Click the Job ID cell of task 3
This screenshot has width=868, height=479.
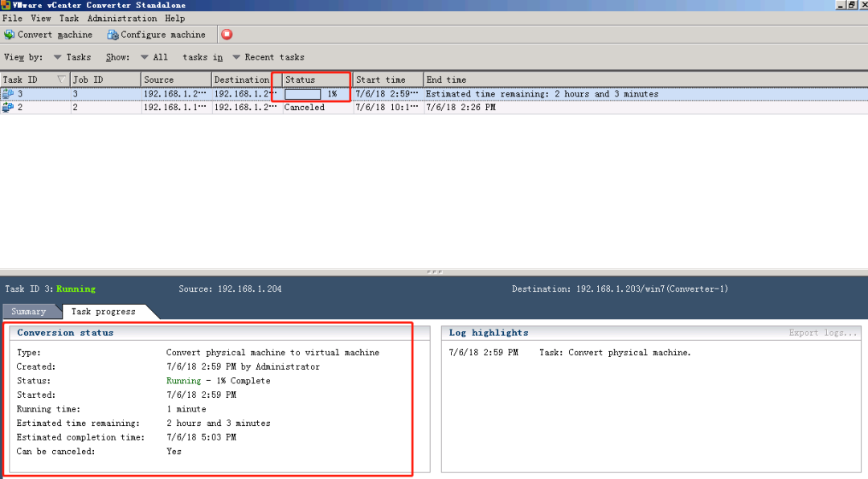[106, 94]
